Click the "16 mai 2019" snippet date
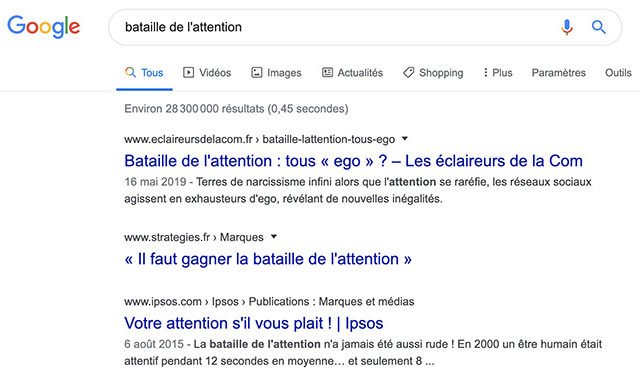The image size is (640, 372). click(155, 182)
